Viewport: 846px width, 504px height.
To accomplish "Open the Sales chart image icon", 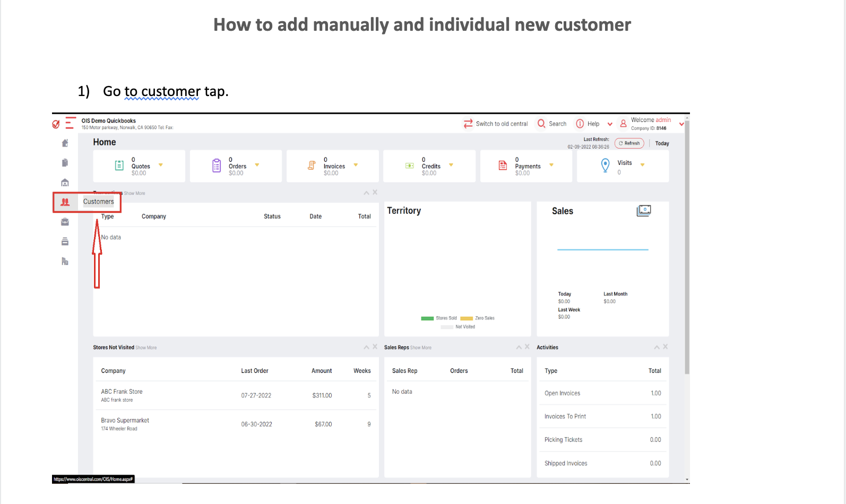I will pos(644,211).
